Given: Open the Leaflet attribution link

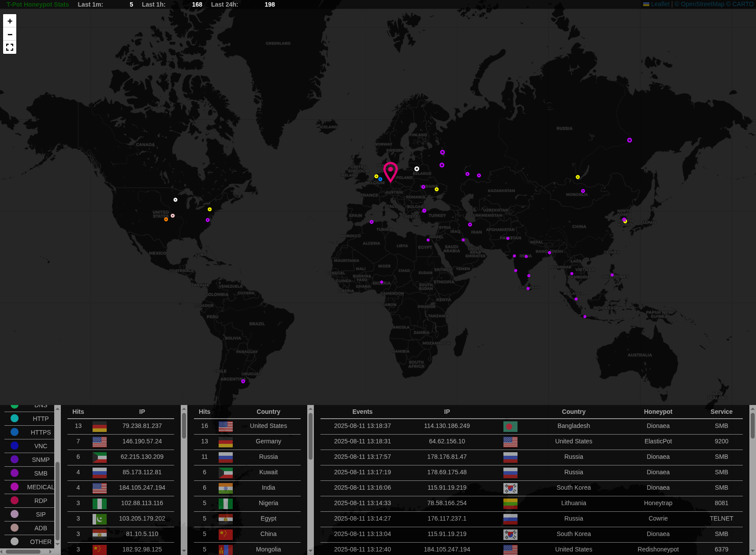Looking at the screenshot, I should click(660, 4).
